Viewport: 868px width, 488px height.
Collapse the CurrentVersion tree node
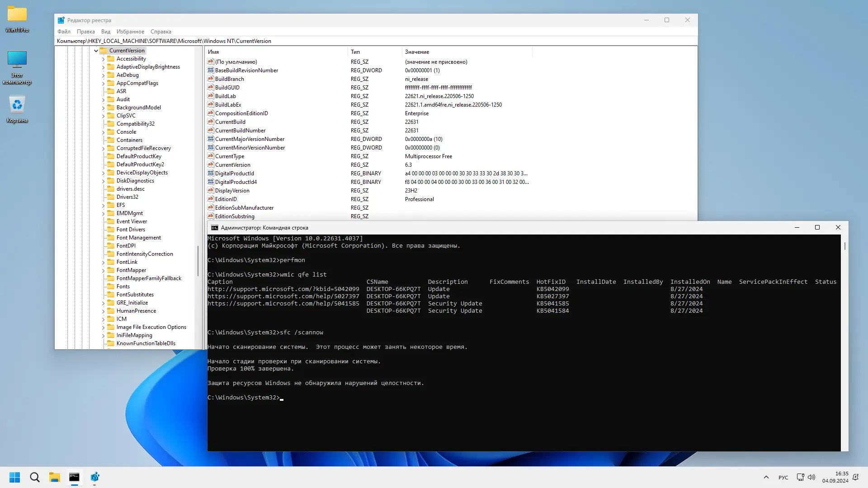96,51
